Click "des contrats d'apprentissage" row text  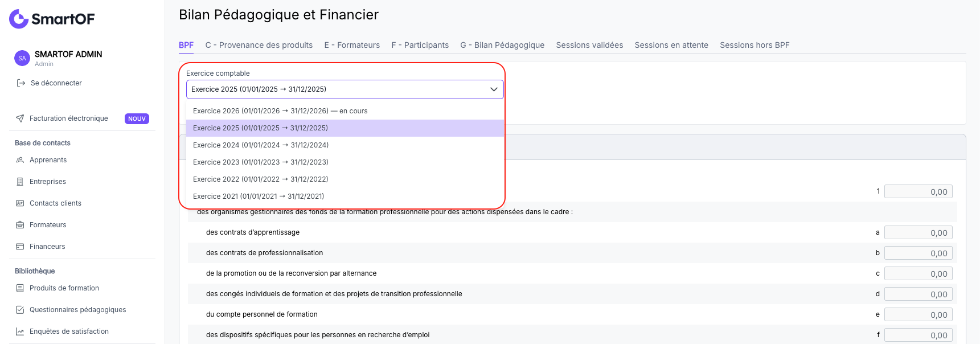pos(253,232)
